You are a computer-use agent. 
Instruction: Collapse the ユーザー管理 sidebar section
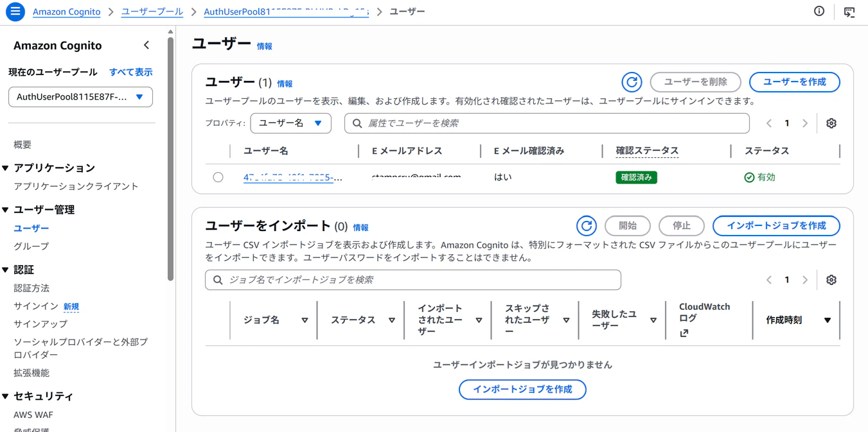coord(6,210)
